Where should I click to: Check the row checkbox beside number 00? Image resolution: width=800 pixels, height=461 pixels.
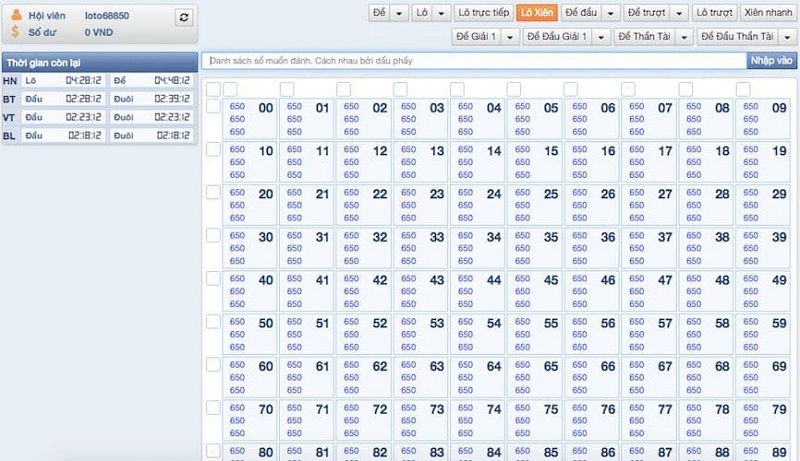point(213,106)
